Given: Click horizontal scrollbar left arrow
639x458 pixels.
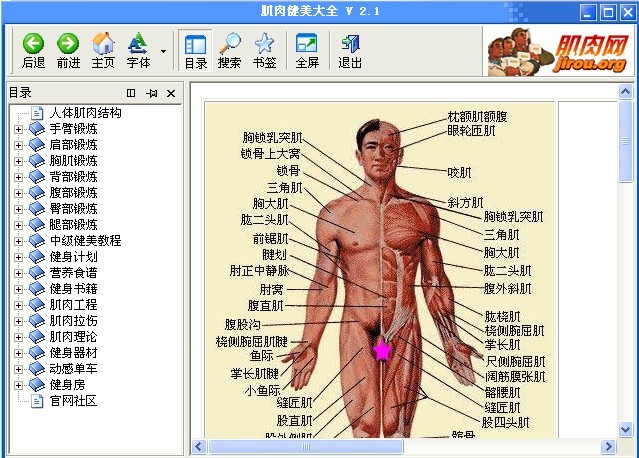Looking at the screenshot, I should [x=199, y=447].
